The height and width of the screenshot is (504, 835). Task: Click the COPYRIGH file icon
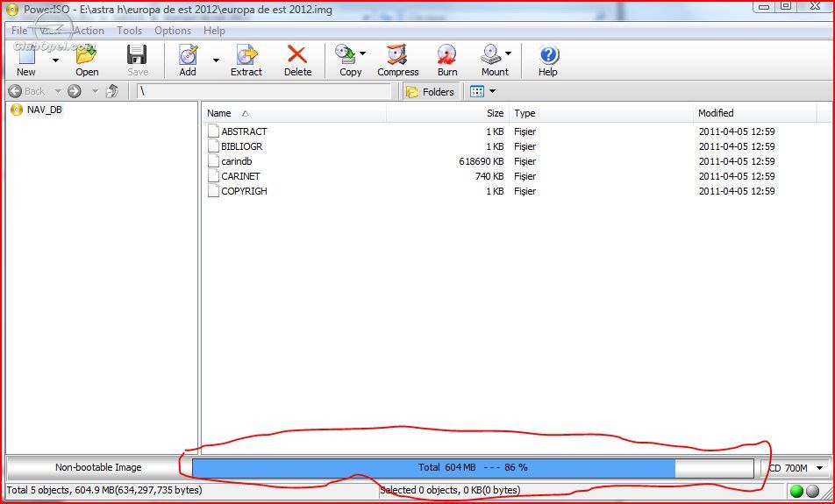(213, 190)
